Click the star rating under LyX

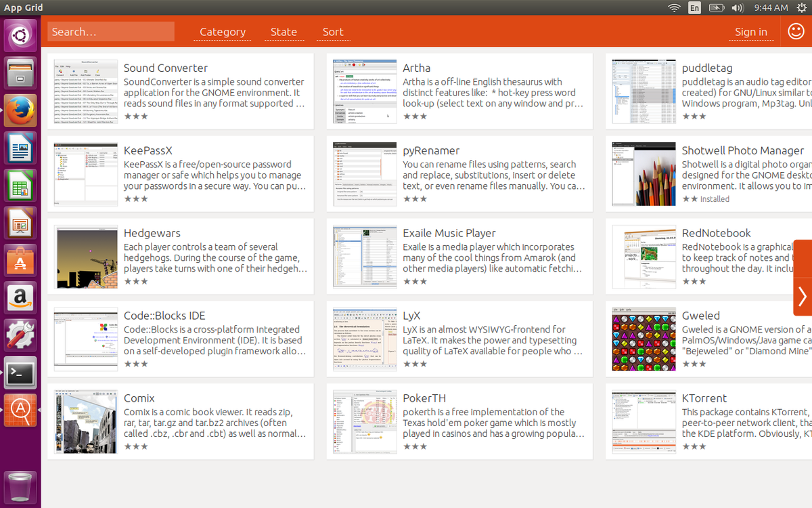coord(415,364)
